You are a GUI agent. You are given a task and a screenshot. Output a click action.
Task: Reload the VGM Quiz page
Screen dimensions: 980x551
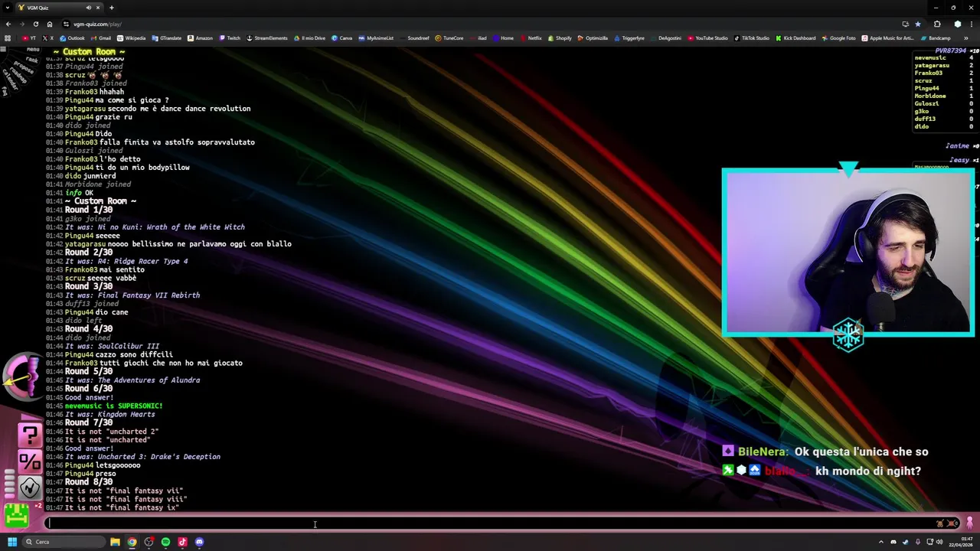[x=35, y=24]
